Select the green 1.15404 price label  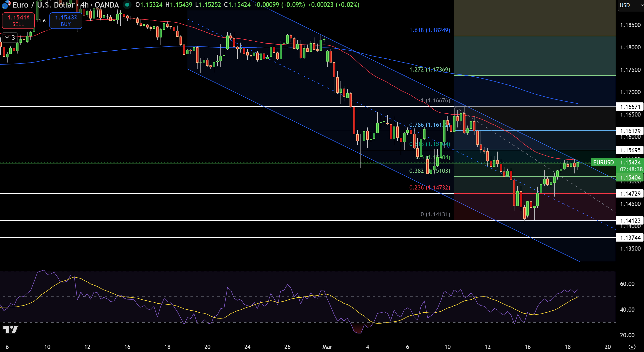[x=630, y=178]
